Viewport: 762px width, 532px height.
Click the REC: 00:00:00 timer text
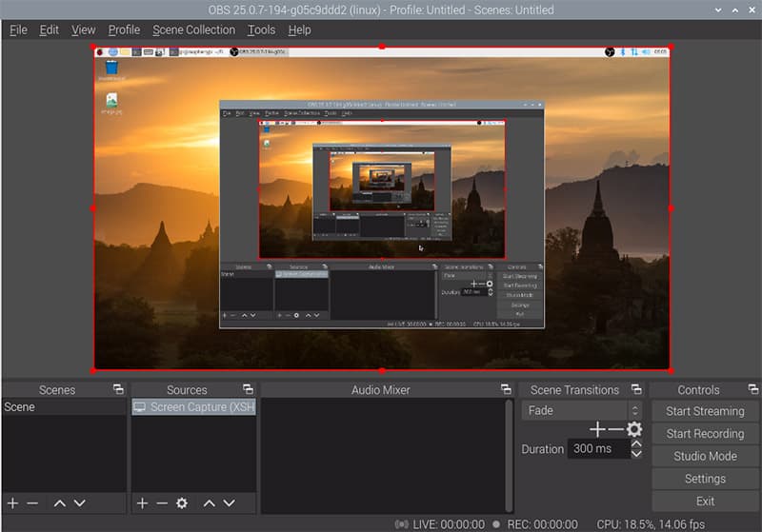tap(542, 524)
